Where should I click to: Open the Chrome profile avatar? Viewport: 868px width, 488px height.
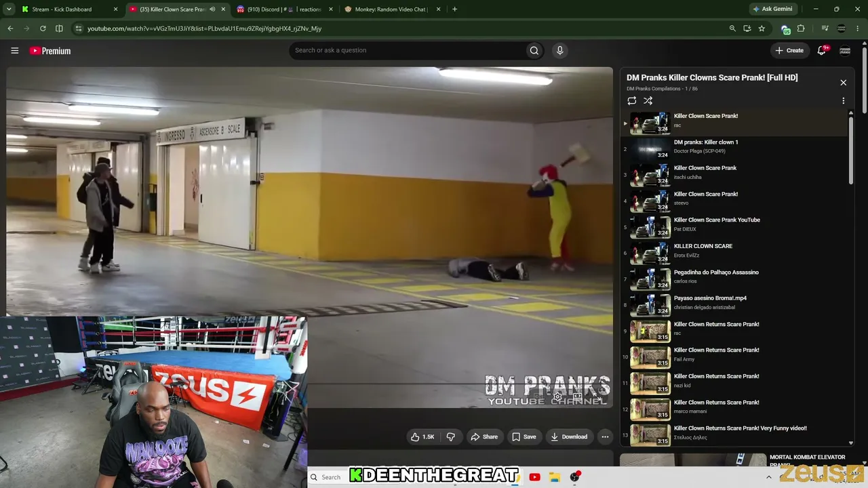click(842, 28)
